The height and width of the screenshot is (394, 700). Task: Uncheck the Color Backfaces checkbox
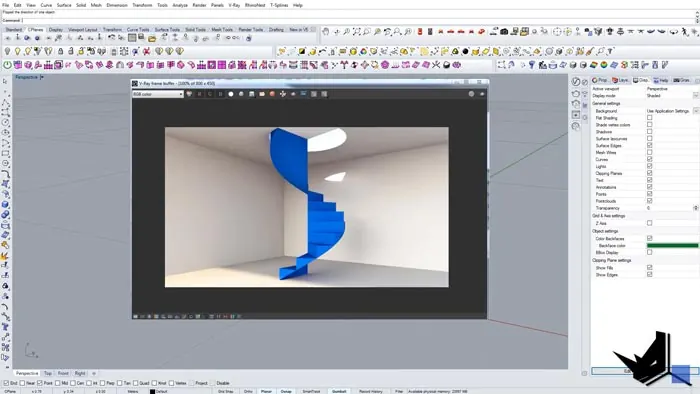650,238
